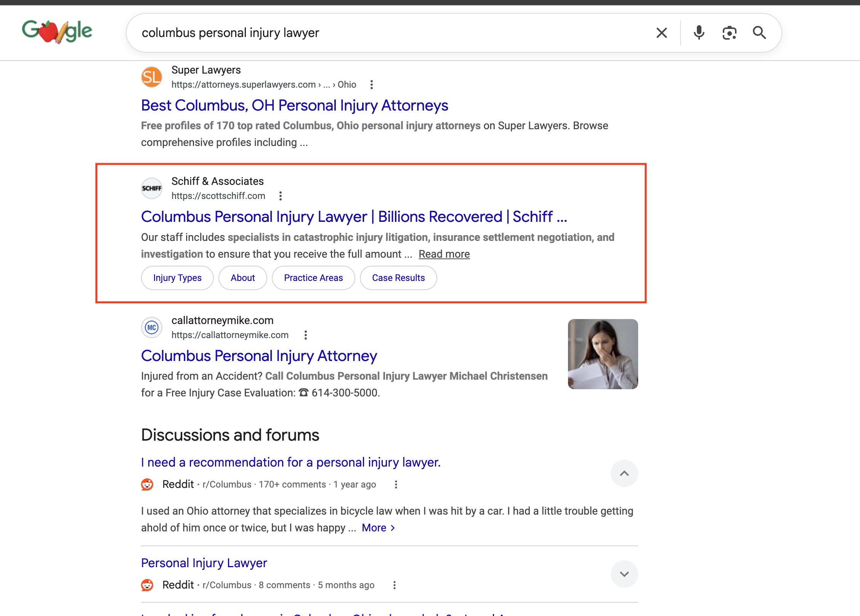Open Personal Injury Lawyer Reddit thread
The height and width of the screenshot is (616, 860).
204,563
